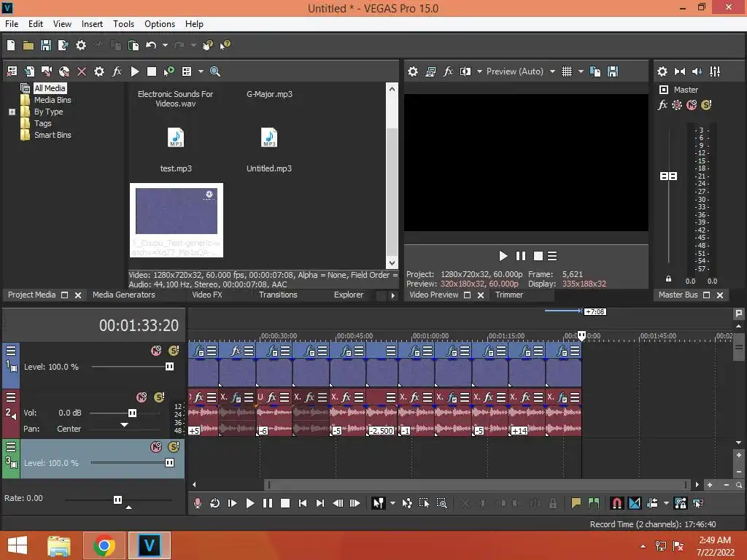747x560 pixels.
Task: Solo video track 1
Action: 174,351
